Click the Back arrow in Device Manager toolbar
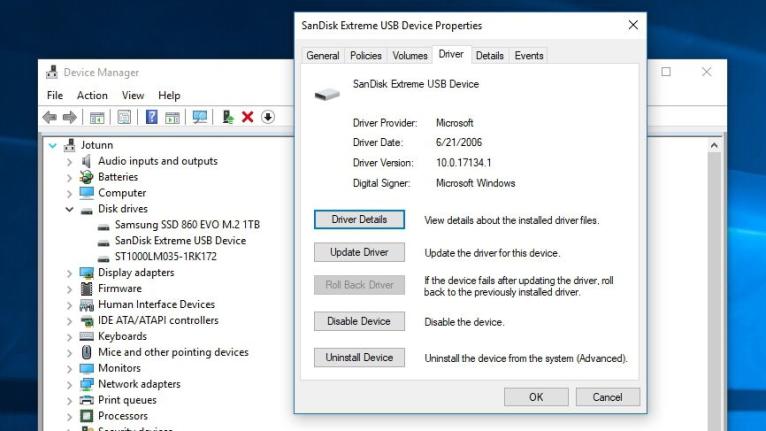This screenshot has width=766, height=431. pos(50,117)
